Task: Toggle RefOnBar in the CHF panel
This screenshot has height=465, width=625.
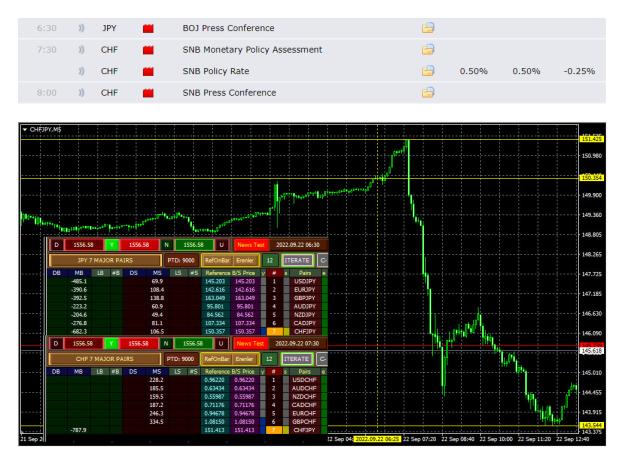Action: [x=216, y=359]
